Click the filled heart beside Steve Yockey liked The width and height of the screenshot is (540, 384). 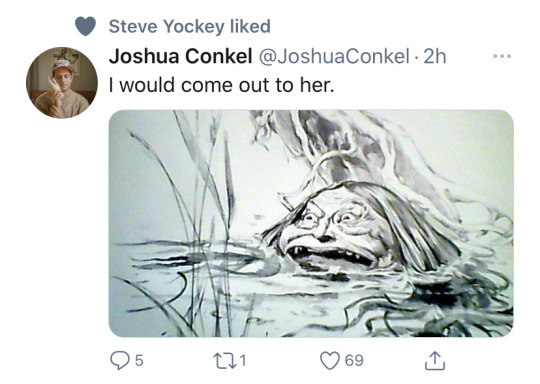pyautogui.click(x=85, y=26)
